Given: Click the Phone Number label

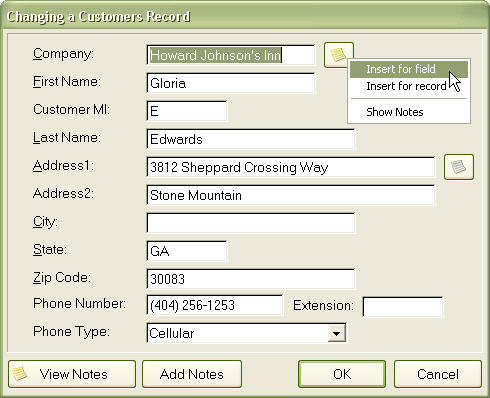Looking at the screenshot, I should pos(79,304).
